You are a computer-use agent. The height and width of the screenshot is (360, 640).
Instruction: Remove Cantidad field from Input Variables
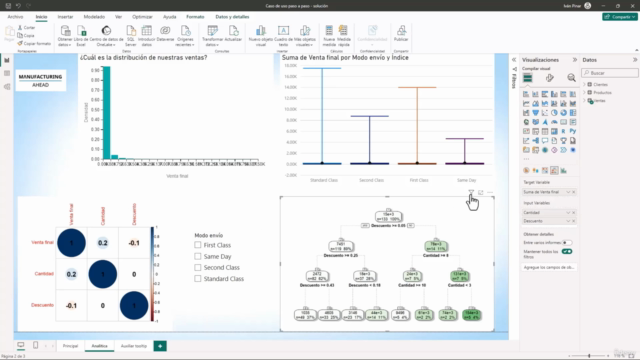[x=573, y=213]
